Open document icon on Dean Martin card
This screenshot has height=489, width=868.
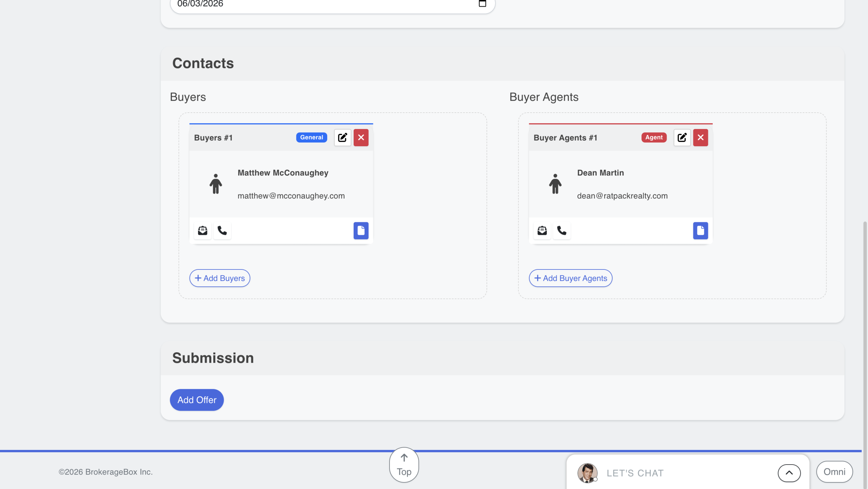coord(701,231)
